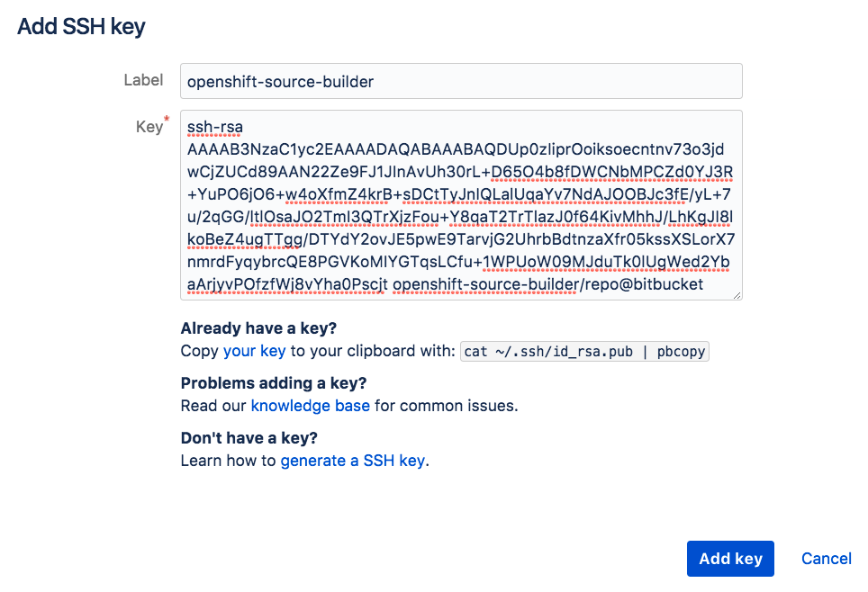868x592 pixels.
Task: Open the knowledge base link
Action: point(310,406)
